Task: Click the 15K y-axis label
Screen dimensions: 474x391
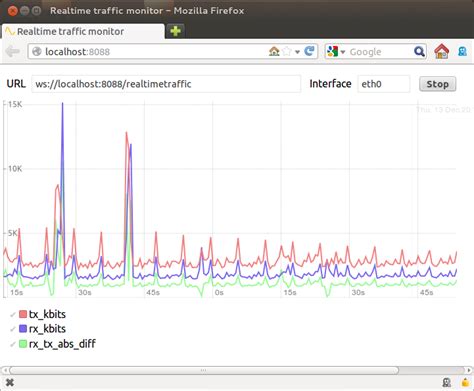Action: tap(15, 104)
